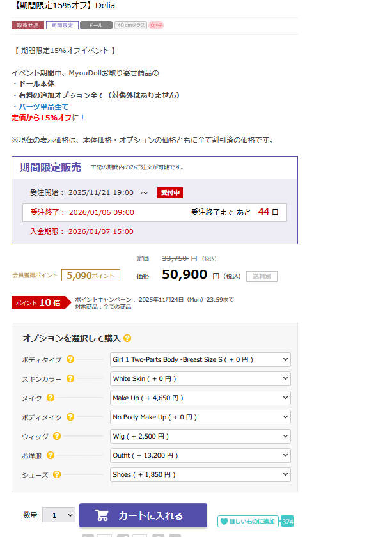Click help icon beside オプションを選択して購入 heading
Screen dimensions: 392x537
127,338
